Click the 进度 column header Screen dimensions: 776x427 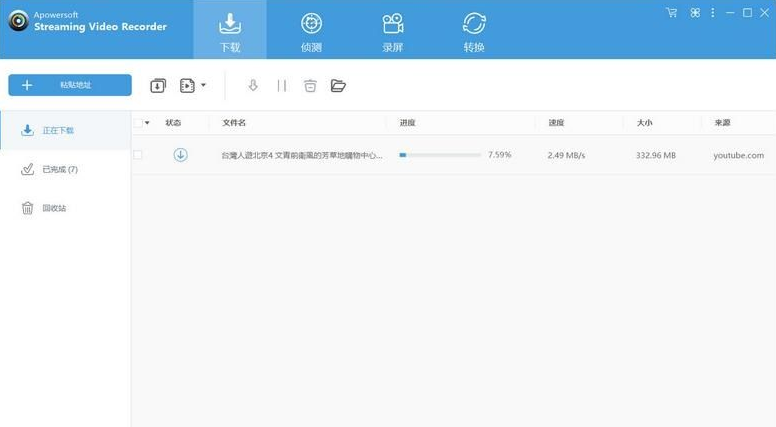407,123
